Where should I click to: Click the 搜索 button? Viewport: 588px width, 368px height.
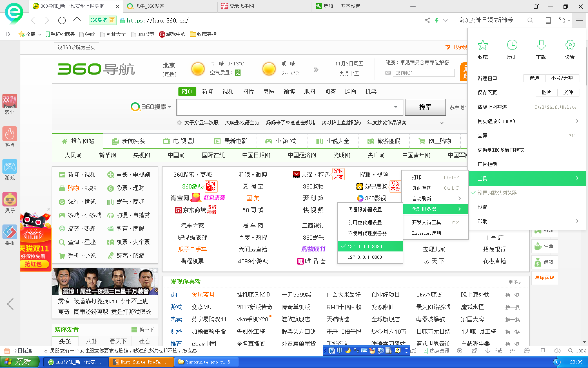click(x=425, y=107)
